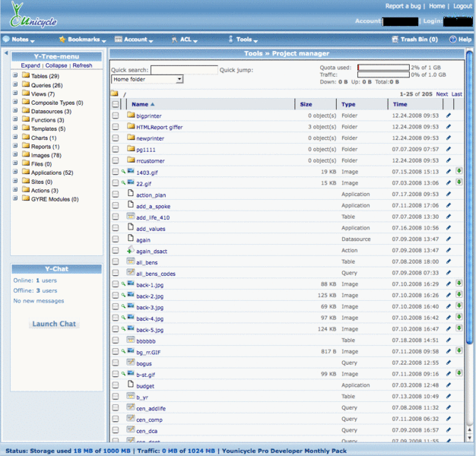The width and height of the screenshot is (476, 456).
Task: Click the Launch Chat button
Action: [54, 324]
